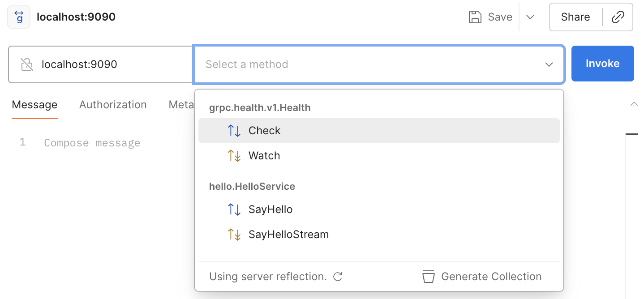Click the chevron in Select a method box
Screen dimensions: 644x299
(549, 64)
